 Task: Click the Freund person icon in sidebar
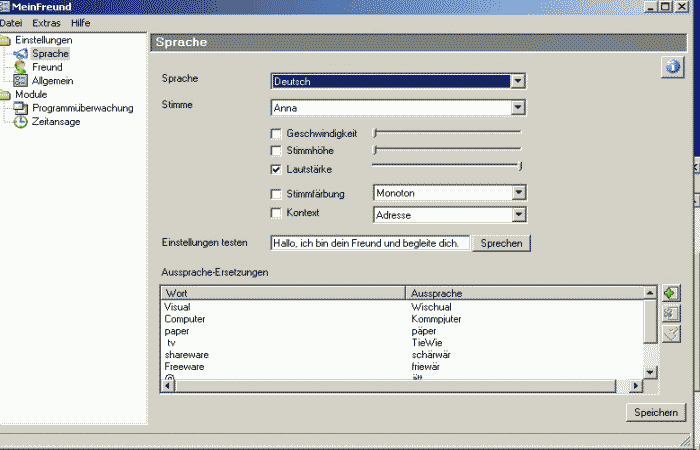pyautogui.click(x=20, y=67)
